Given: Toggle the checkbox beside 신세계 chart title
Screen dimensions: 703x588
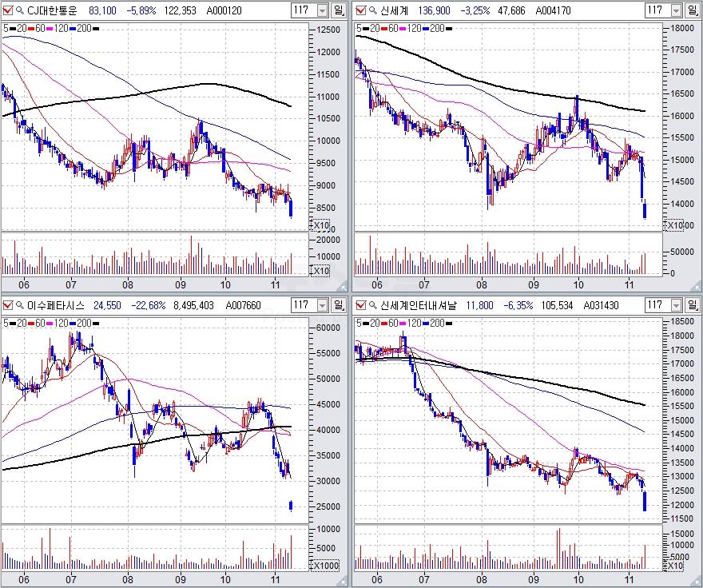Looking at the screenshot, I should pyautogui.click(x=359, y=10).
